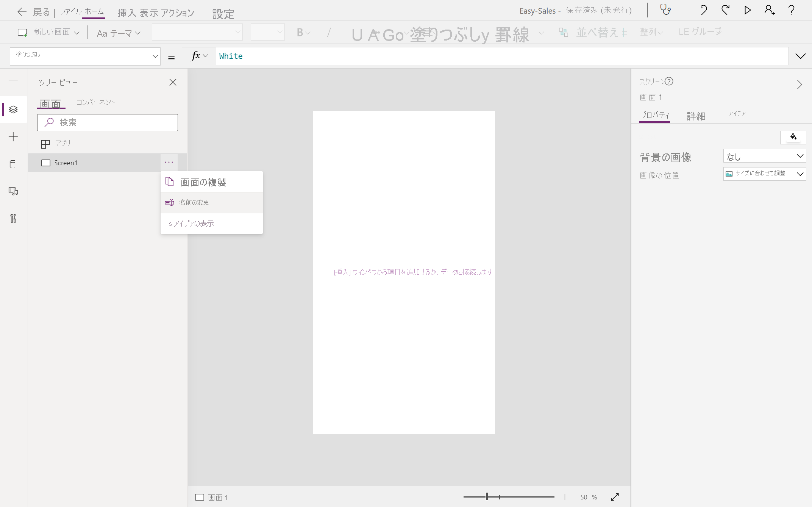Image resolution: width=812 pixels, height=507 pixels.
Task: Open the Data sources panel icon
Action: point(13,164)
